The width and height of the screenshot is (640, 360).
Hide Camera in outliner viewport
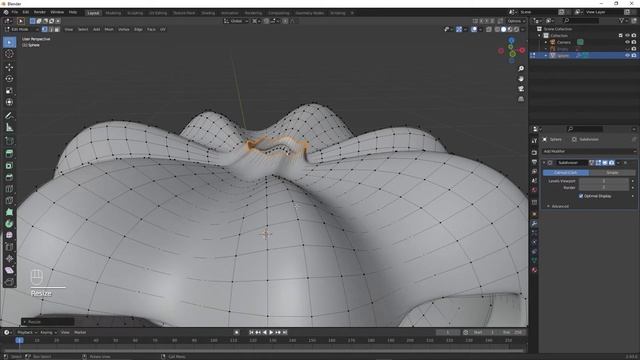[x=627, y=42]
